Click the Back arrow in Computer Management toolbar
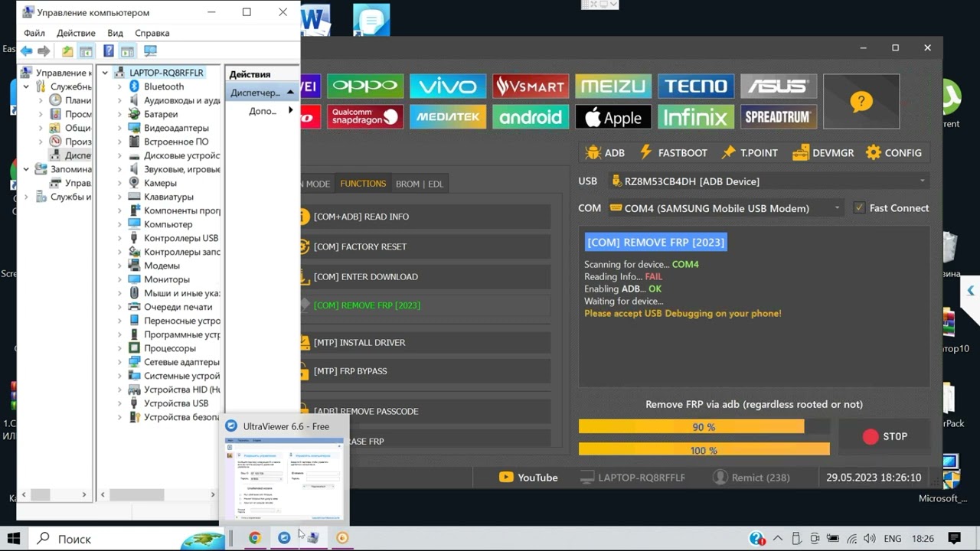Image resolution: width=980 pixels, height=551 pixels. [x=27, y=51]
